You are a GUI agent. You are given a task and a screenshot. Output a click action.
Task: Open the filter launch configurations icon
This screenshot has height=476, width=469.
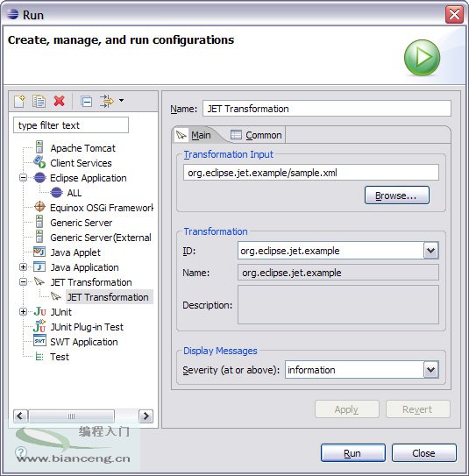(x=107, y=101)
